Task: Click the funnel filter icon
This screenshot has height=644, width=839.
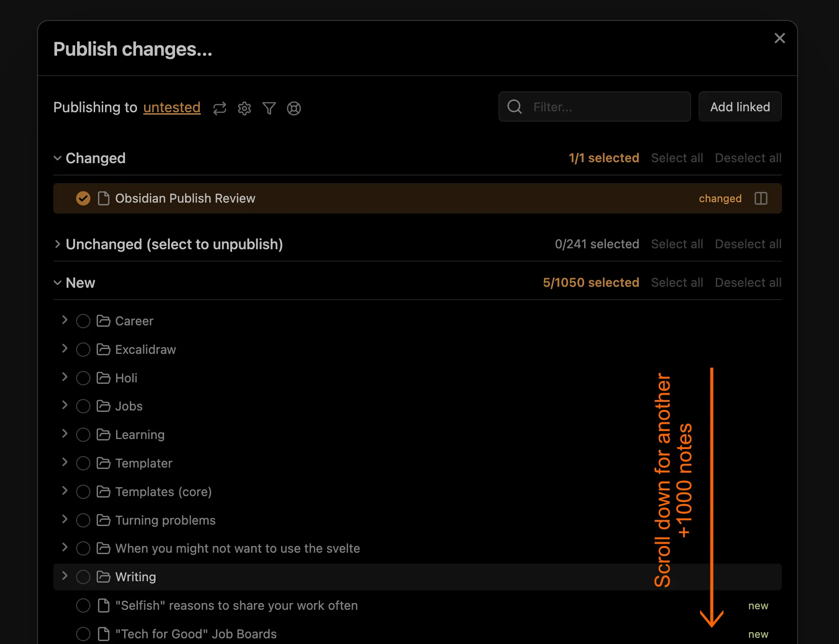Action: [269, 108]
